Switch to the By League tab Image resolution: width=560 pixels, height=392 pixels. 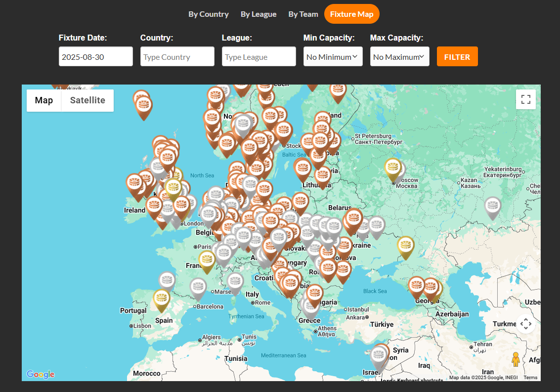click(x=258, y=14)
